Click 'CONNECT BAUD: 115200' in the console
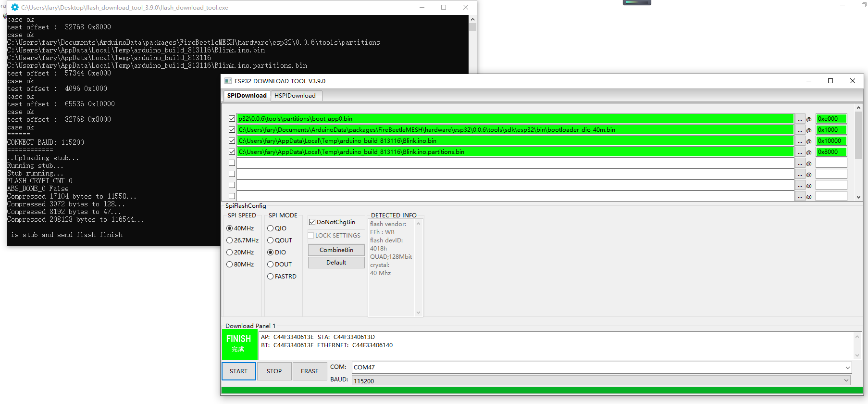 point(46,142)
